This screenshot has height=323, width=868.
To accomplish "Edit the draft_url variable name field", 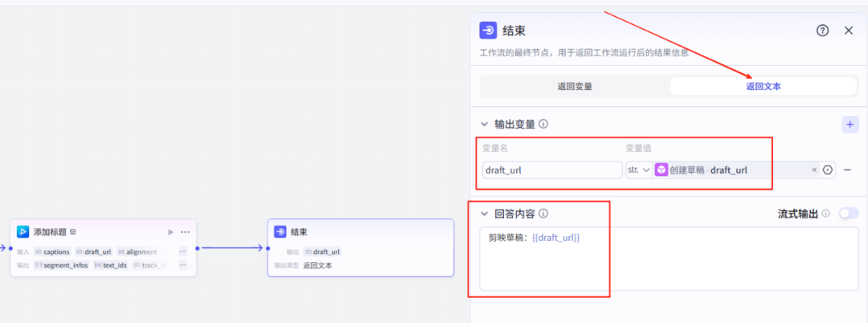I will [x=552, y=170].
